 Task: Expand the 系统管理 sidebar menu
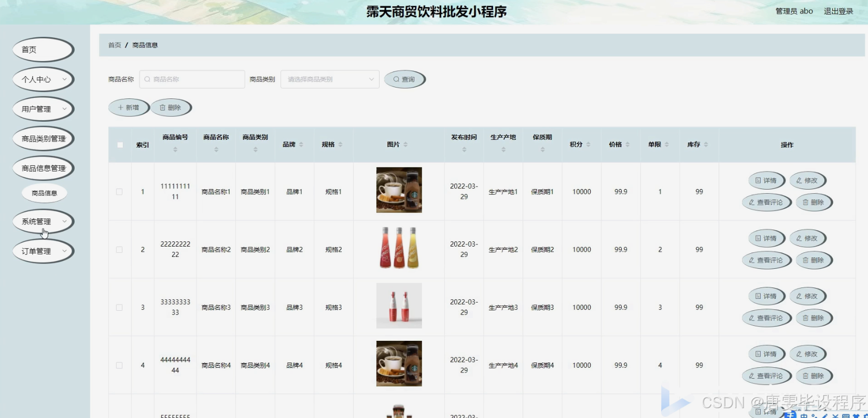[43, 221]
